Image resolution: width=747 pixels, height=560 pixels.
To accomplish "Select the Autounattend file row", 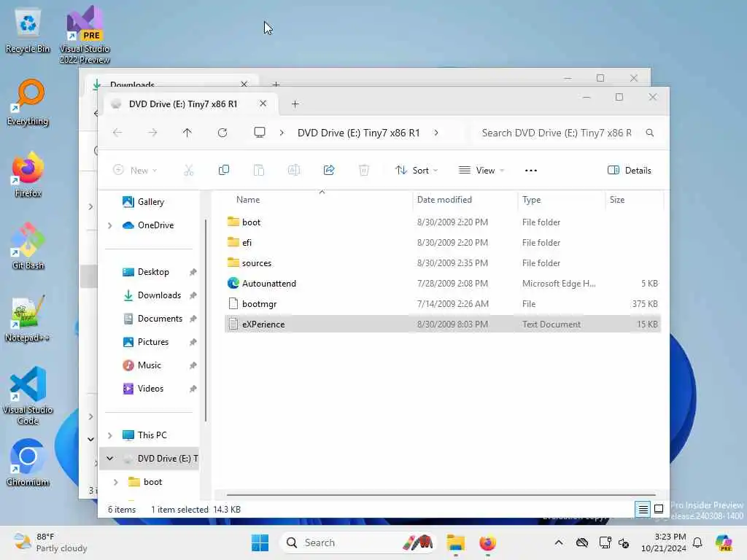I will 443,284.
